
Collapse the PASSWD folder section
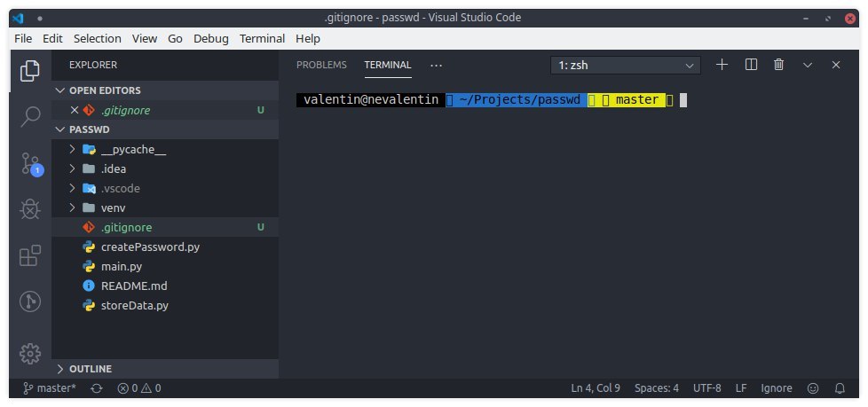pyautogui.click(x=165, y=129)
